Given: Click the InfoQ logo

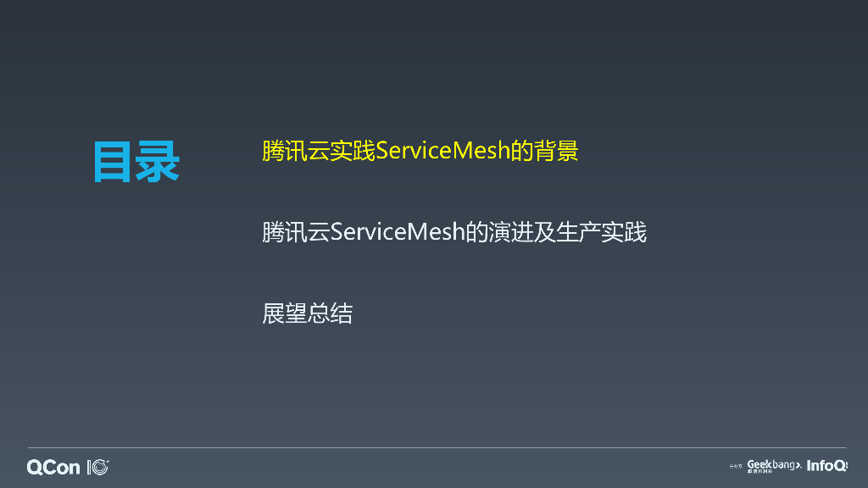Looking at the screenshot, I should coord(827,466).
